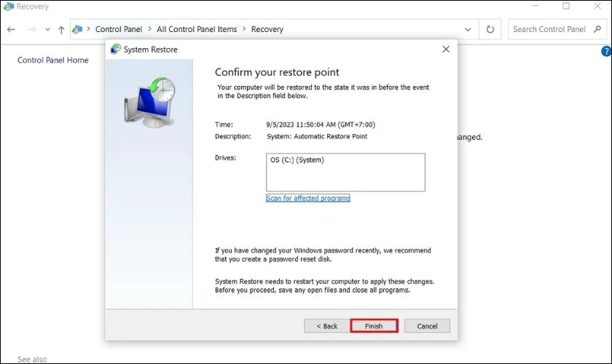Screen dimensions: 612x364
Task: Go back with the < Back button
Action: [326, 325]
